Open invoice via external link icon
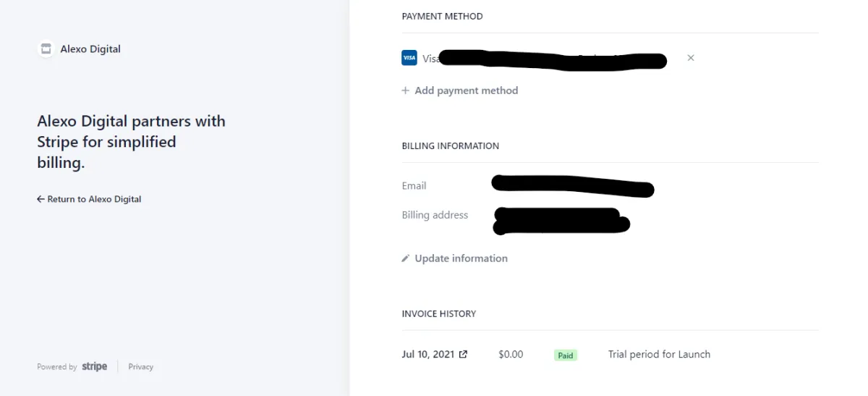The height and width of the screenshot is (396, 868). click(464, 354)
